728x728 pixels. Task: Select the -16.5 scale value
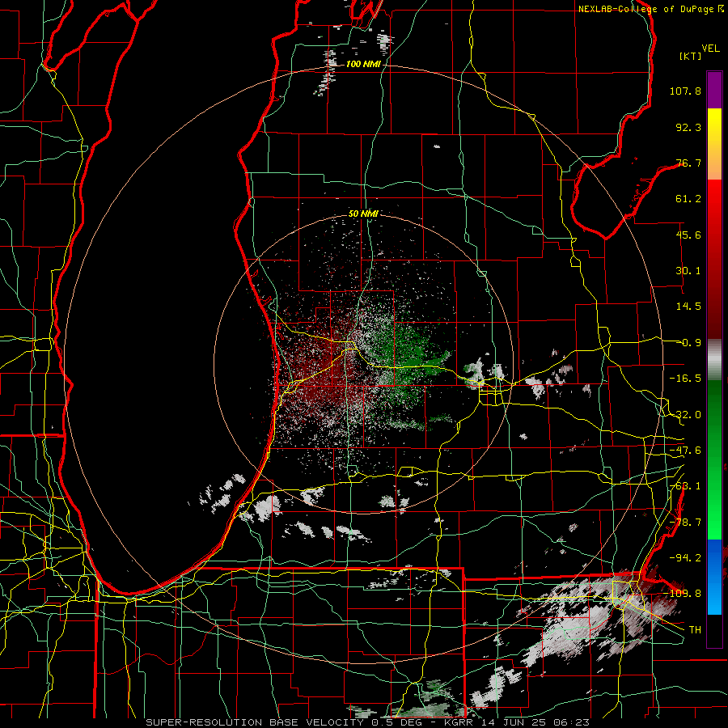click(x=685, y=379)
